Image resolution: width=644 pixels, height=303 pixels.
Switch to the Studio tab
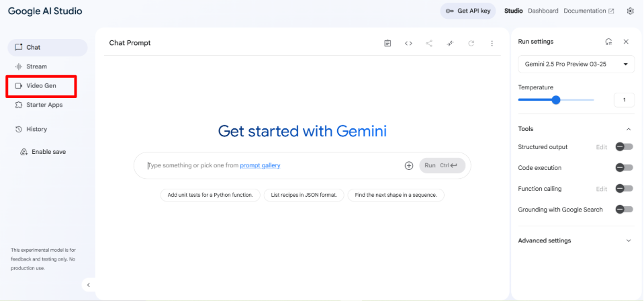[514, 11]
